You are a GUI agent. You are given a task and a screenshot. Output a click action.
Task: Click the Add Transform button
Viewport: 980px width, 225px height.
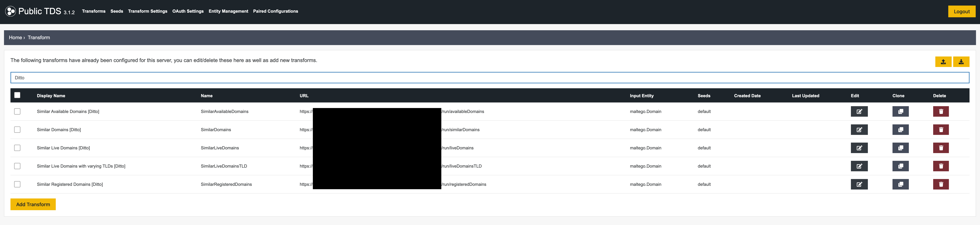33,204
